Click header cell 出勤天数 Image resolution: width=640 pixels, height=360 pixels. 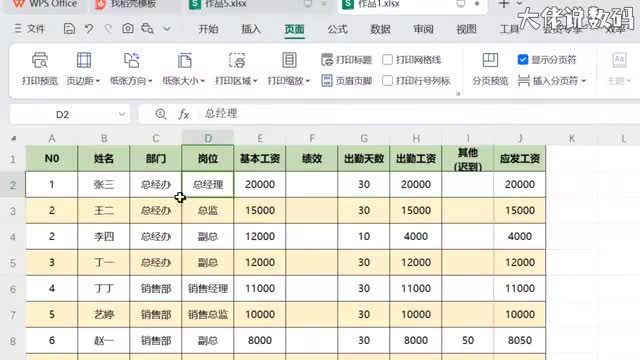[x=364, y=158]
